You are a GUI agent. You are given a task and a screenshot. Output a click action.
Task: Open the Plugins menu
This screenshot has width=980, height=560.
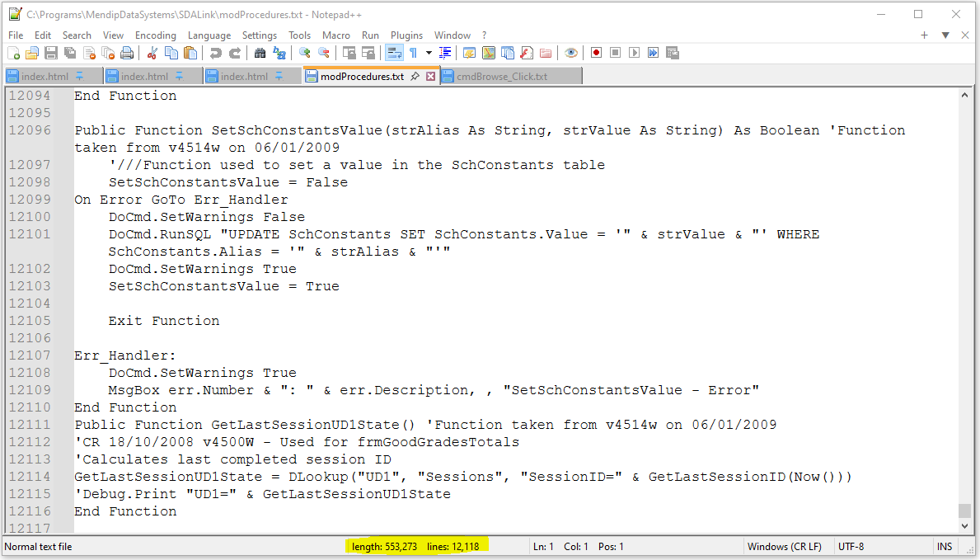[407, 35]
